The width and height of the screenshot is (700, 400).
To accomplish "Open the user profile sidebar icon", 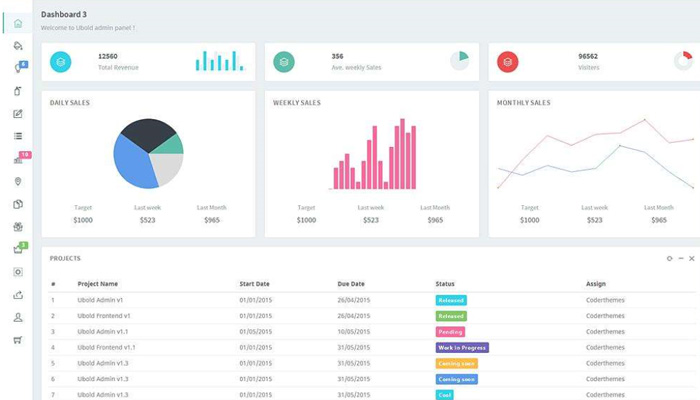I will 18,317.
